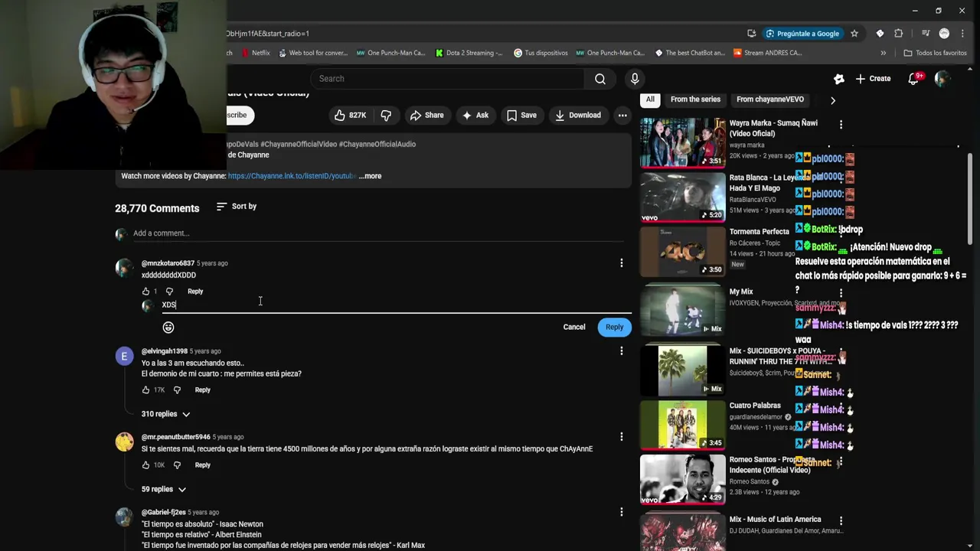Viewport: 980px width, 551px height.
Task: Dislike comment by @mr.peanutbutter5946
Action: [x=177, y=465]
